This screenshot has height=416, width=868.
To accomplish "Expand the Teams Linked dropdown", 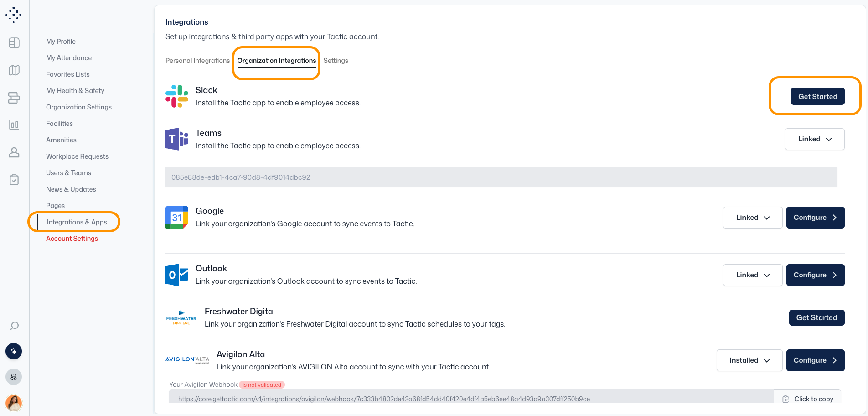I will [814, 139].
